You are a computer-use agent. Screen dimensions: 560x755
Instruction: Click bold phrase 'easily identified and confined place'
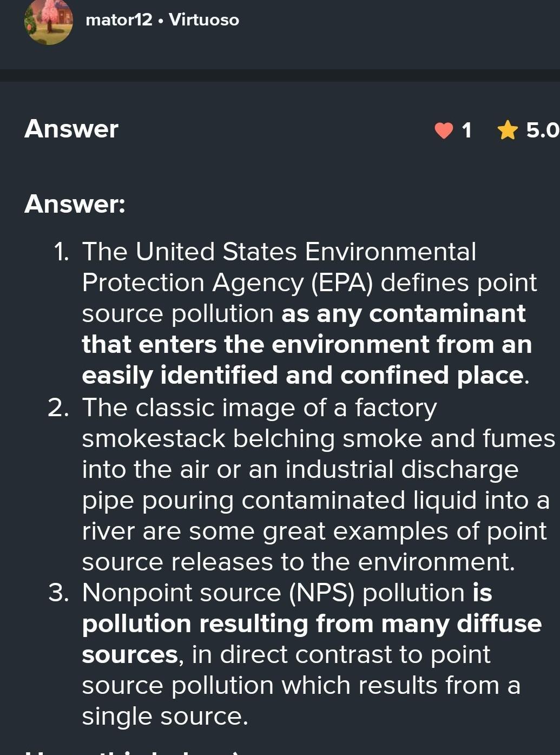point(303,376)
